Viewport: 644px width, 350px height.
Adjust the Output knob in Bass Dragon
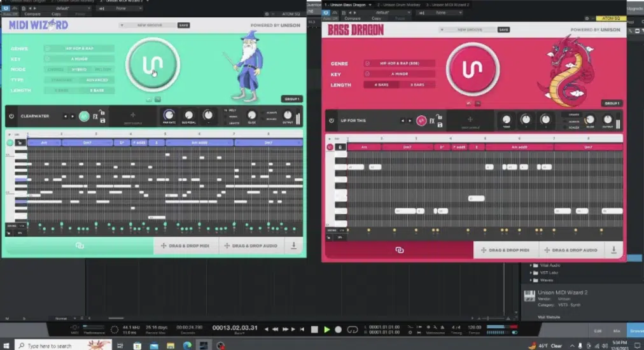pos(608,120)
